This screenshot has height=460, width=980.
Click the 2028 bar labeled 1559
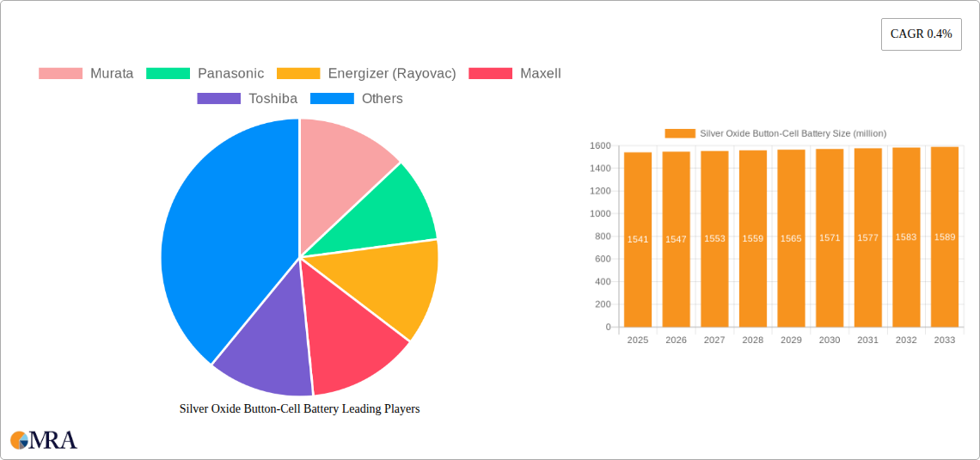[x=752, y=239]
